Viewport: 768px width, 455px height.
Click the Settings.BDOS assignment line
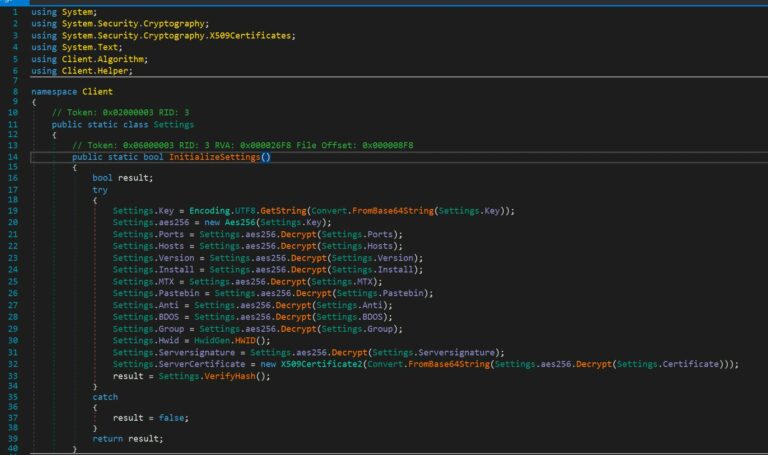click(253, 317)
